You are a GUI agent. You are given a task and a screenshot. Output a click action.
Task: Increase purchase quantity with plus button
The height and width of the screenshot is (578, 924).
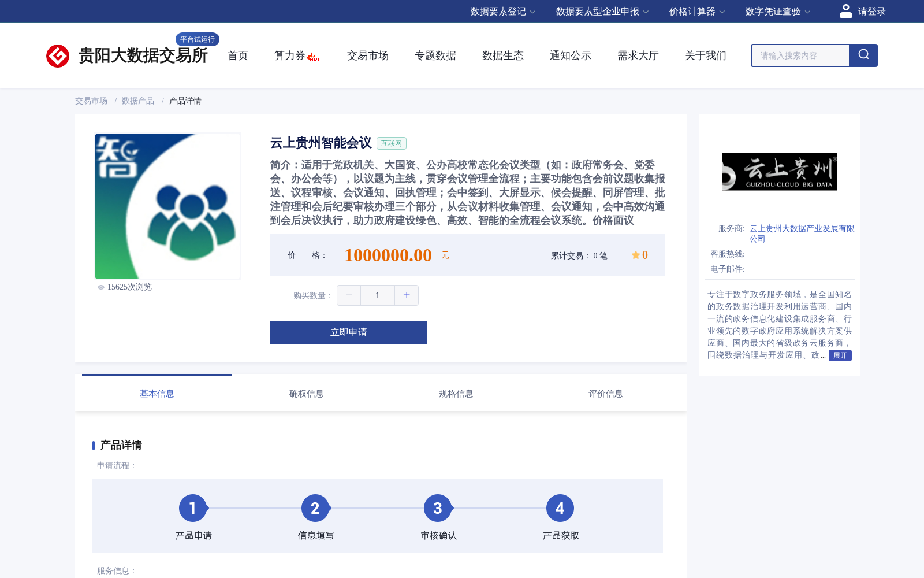click(407, 295)
